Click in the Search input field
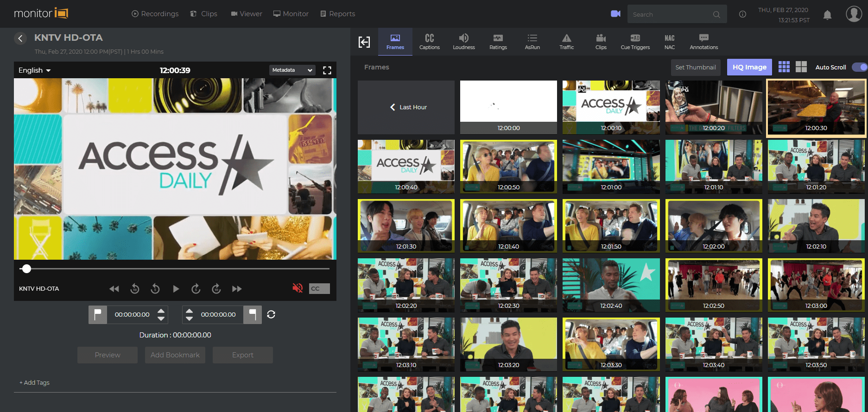 point(670,14)
